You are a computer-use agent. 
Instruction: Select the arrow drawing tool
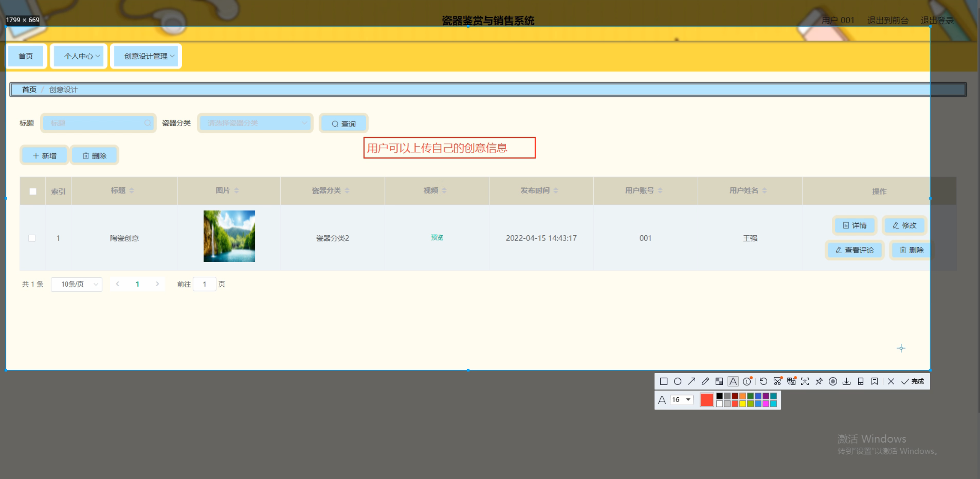691,381
